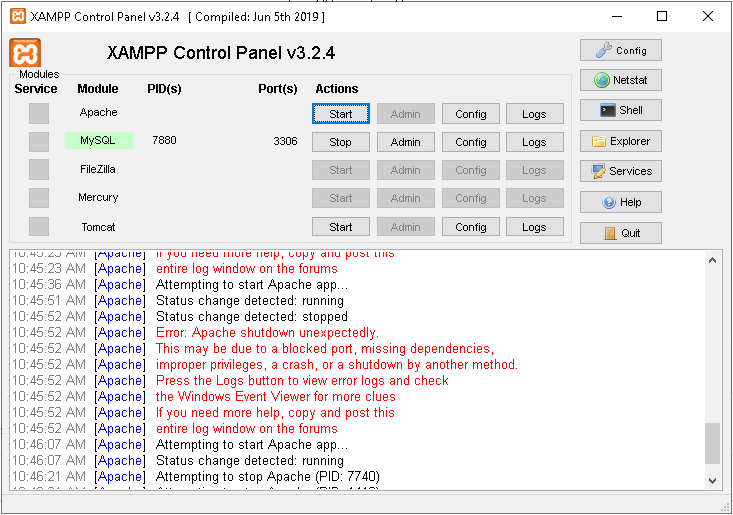Click the XAMPP title bar icon
The height and width of the screenshot is (515, 733).
click(x=18, y=16)
